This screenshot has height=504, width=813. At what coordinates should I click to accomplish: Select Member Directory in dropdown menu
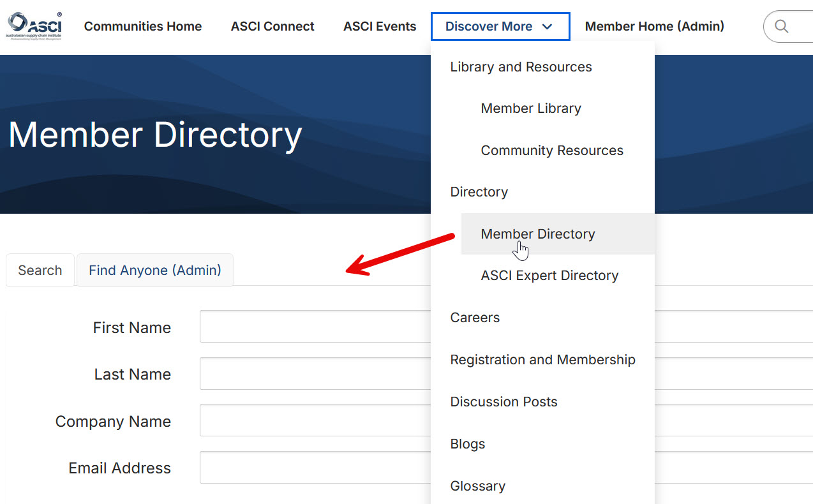[x=538, y=234]
